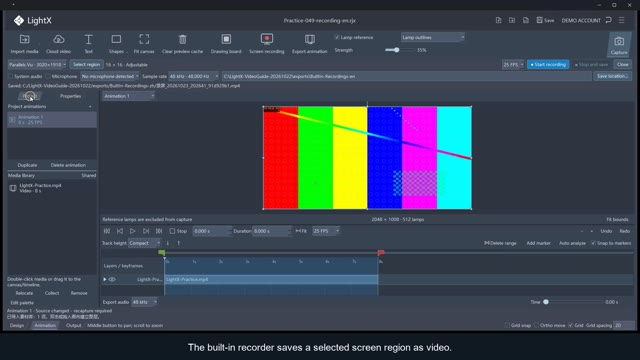Open the Track height Compact dropdown
Viewport: 640px width, 360px height.
[144, 243]
